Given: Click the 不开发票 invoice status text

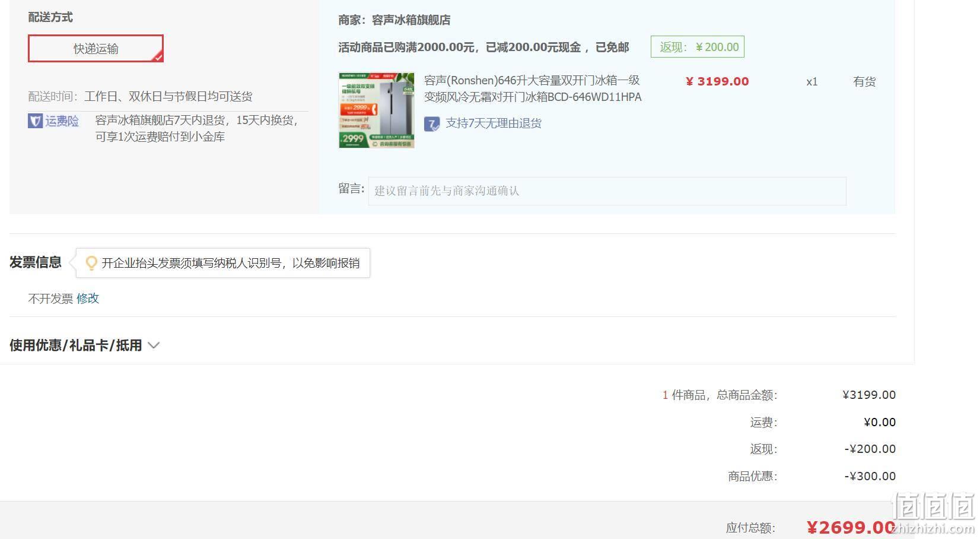Looking at the screenshot, I should pos(50,298).
